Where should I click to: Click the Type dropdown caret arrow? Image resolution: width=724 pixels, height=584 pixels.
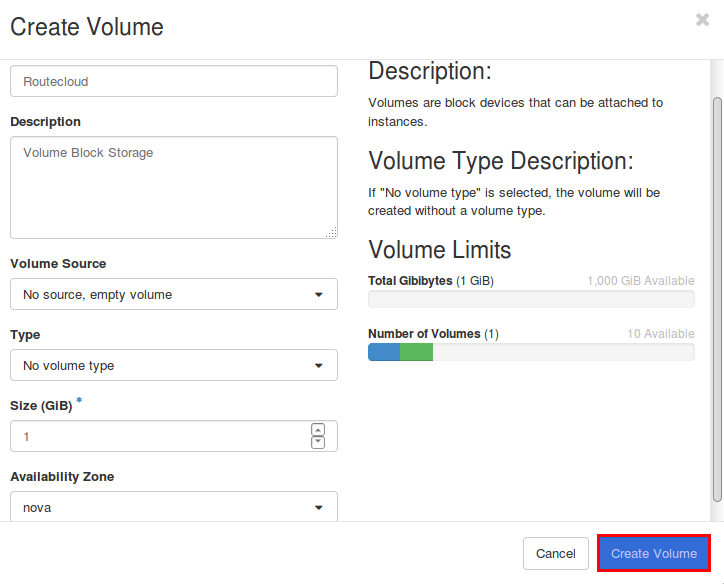pos(319,366)
